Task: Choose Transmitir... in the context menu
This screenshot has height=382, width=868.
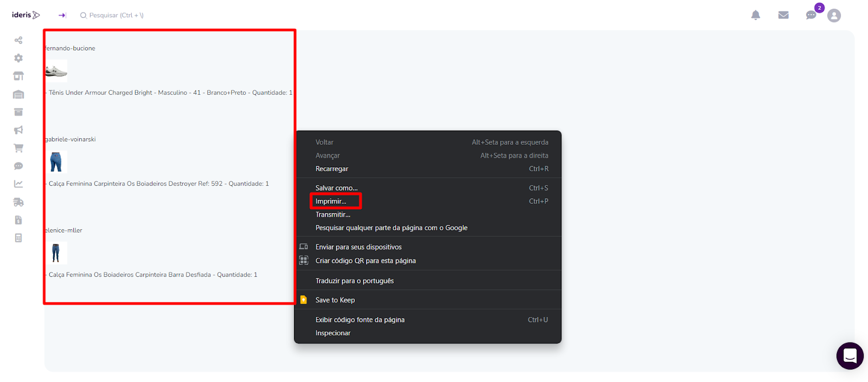Action: [427, 215]
